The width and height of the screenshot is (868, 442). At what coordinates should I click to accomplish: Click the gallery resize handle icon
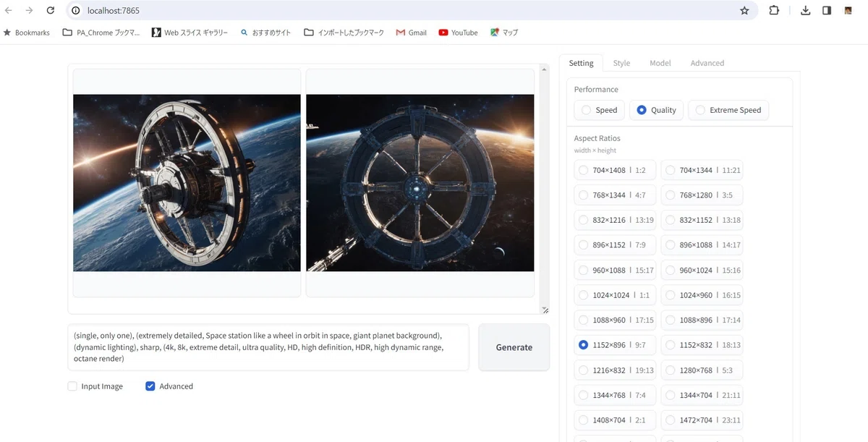pos(545,310)
